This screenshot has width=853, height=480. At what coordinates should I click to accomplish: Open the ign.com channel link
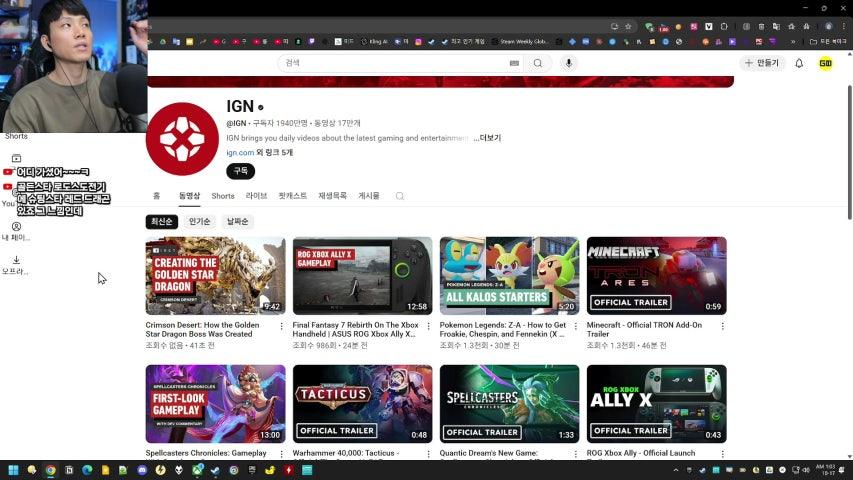(240, 152)
